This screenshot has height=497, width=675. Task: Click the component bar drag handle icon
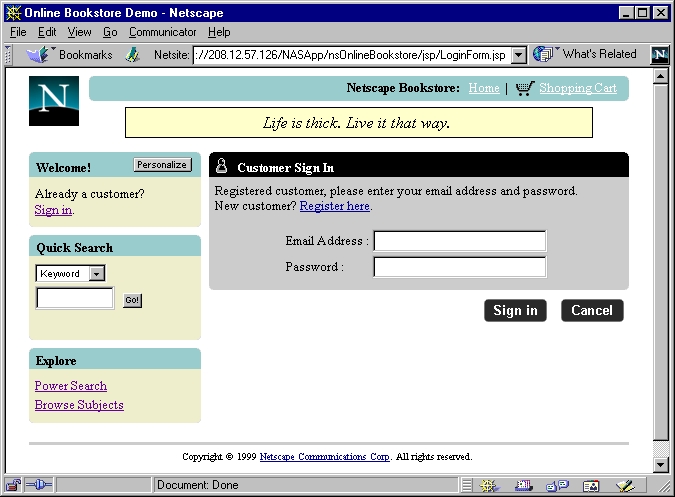tap(467, 485)
